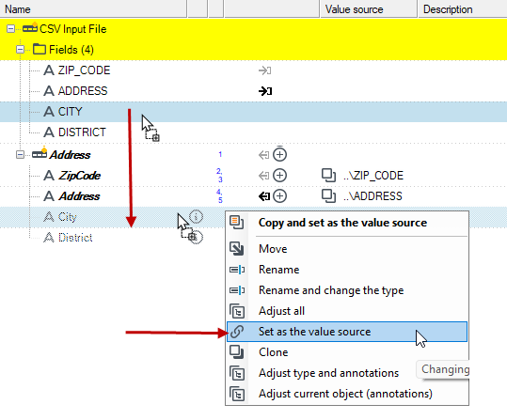Choose Adjust all from context menu

coord(347,311)
